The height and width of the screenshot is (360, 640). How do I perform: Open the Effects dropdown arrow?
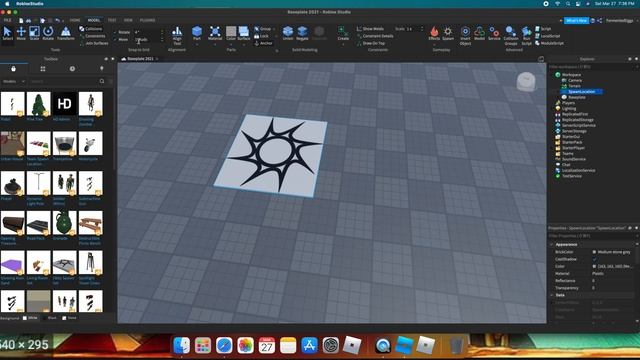434,44
